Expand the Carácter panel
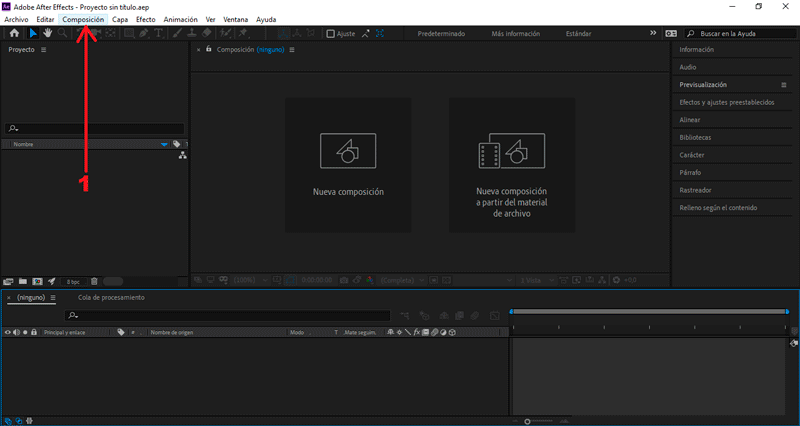Viewport: 800px width, 426px height. [x=692, y=155]
